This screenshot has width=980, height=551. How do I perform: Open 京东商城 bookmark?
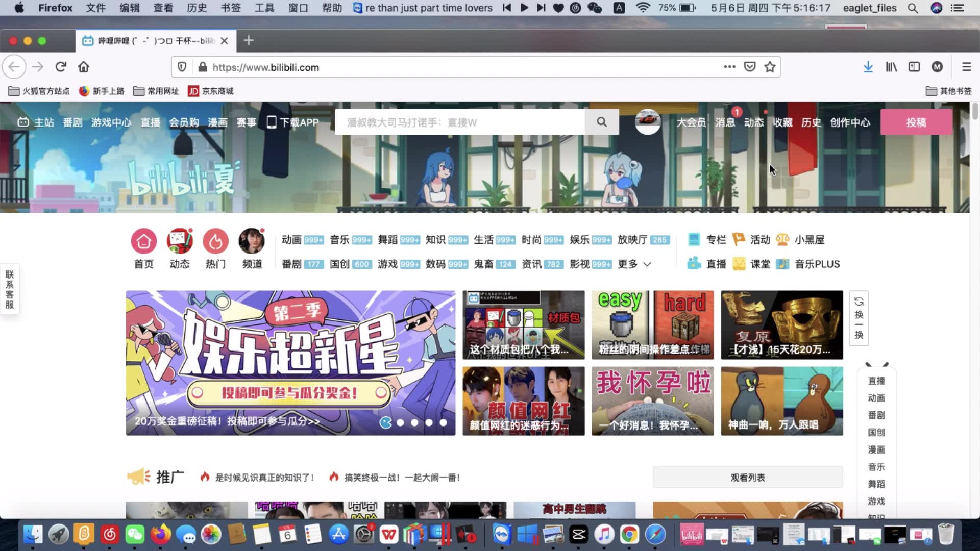[x=211, y=91]
